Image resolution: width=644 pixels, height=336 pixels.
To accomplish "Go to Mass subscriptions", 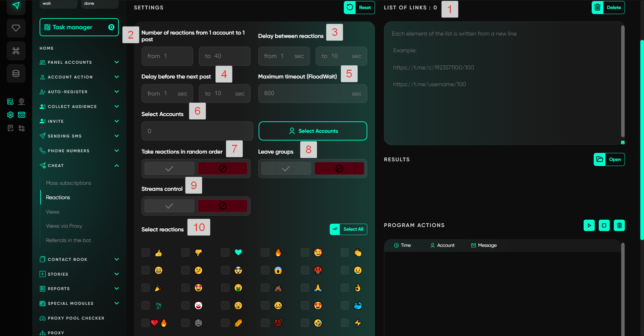I will point(68,183).
